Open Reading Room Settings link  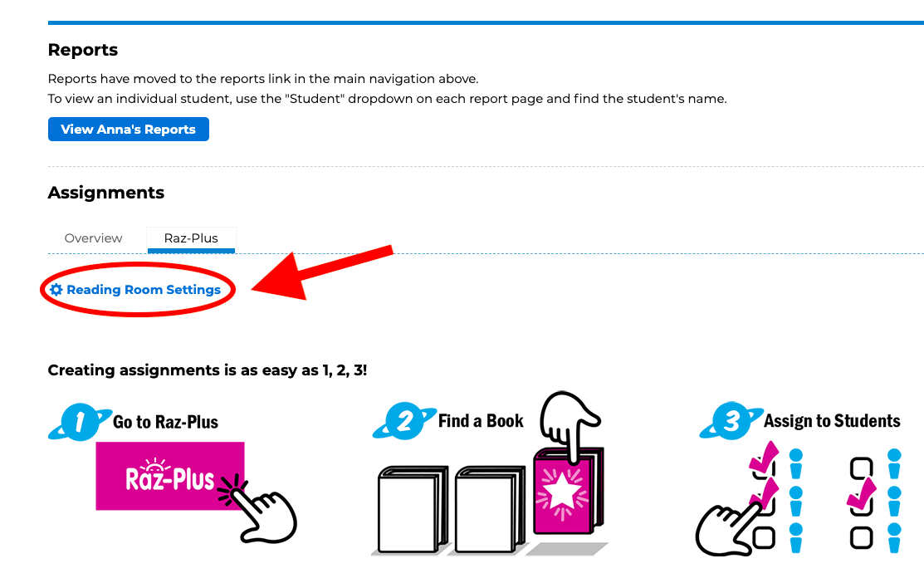click(143, 289)
